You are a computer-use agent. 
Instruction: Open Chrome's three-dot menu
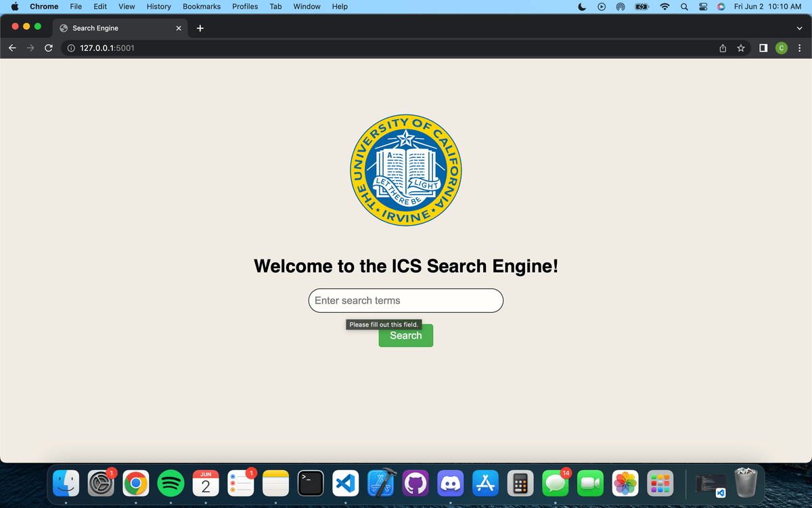pos(800,48)
